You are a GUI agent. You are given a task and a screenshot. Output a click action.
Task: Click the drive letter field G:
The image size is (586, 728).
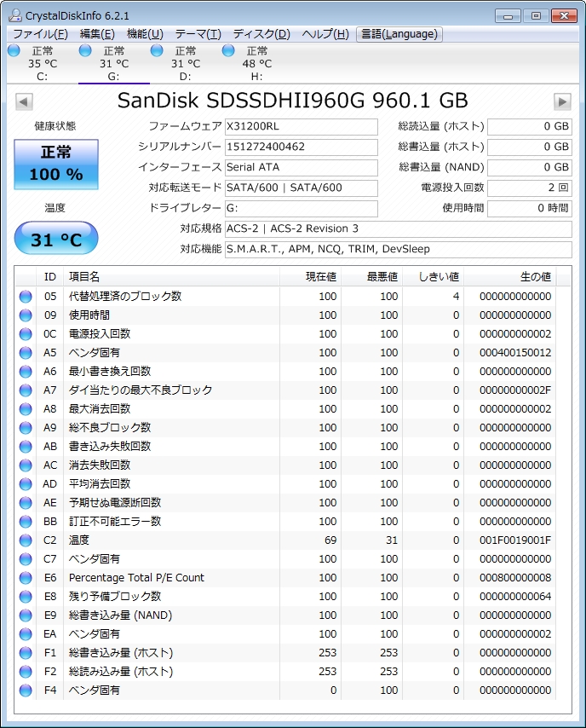tap(302, 209)
